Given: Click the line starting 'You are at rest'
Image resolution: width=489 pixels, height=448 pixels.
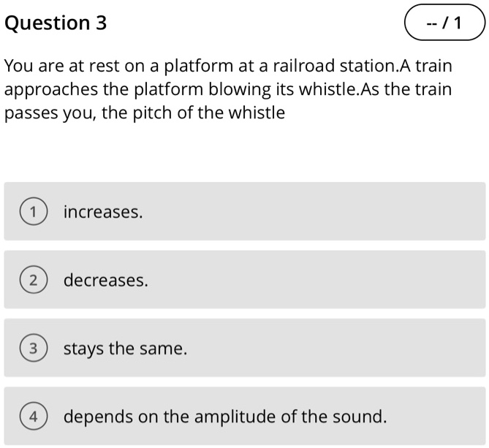Looking at the screenshot, I should coord(228,66).
